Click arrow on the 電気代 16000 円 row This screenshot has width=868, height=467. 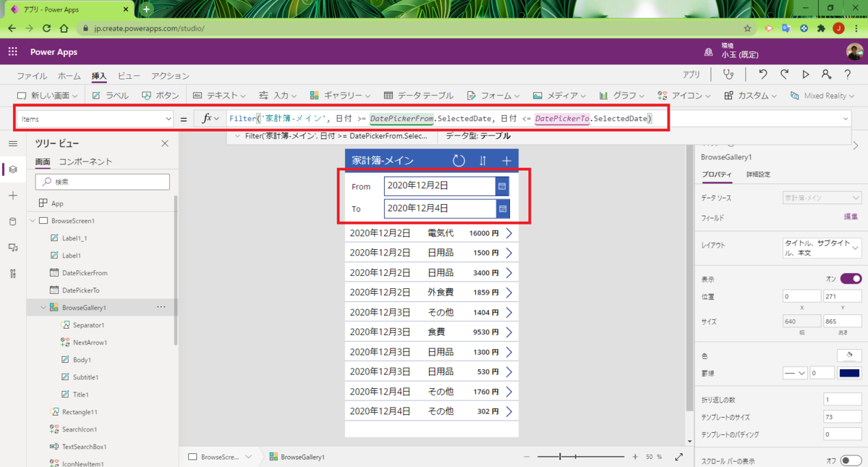(x=509, y=233)
